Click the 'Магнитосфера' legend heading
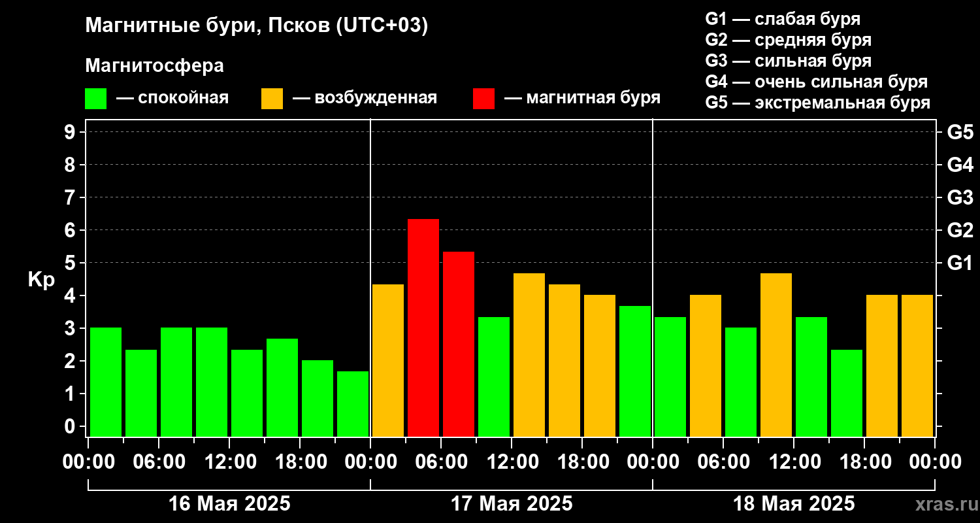The height and width of the screenshot is (523, 980). pos(154,66)
